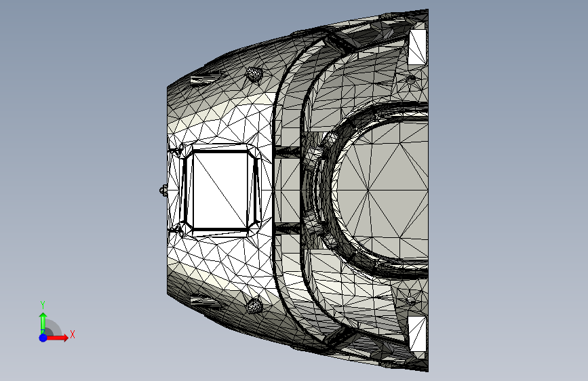The height and width of the screenshot is (381, 588).
Task: Click the blue Z axis ball on triad
Action: 43,338
